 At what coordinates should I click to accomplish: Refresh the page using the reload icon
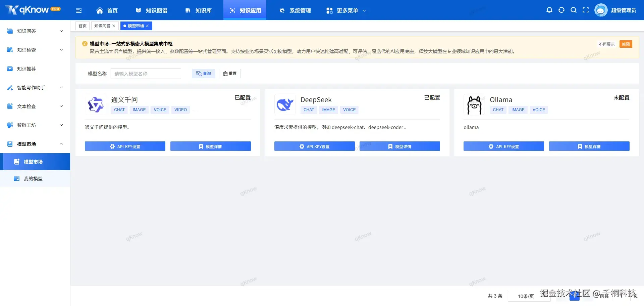click(x=561, y=10)
